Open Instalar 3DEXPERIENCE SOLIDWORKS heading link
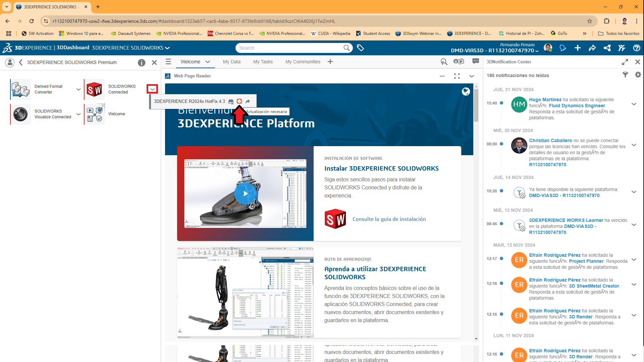The width and height of the screenshot is (644, 362). click(x=381, y=168)
